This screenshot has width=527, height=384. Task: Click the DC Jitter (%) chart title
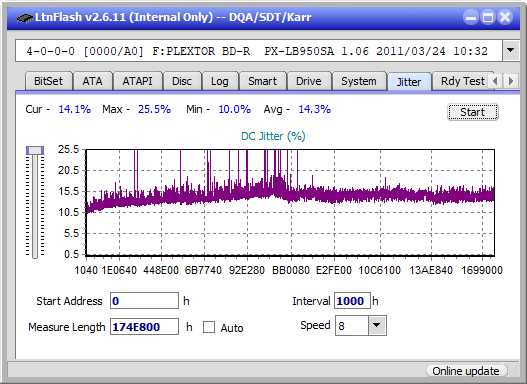tap(273, 136)
